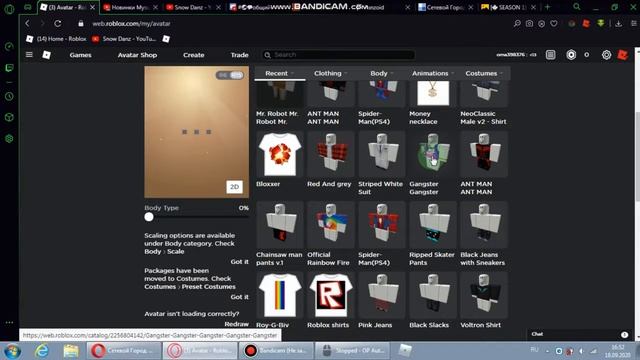
Task: Open the sidebar settings gear icon
Action: [9, 139]
